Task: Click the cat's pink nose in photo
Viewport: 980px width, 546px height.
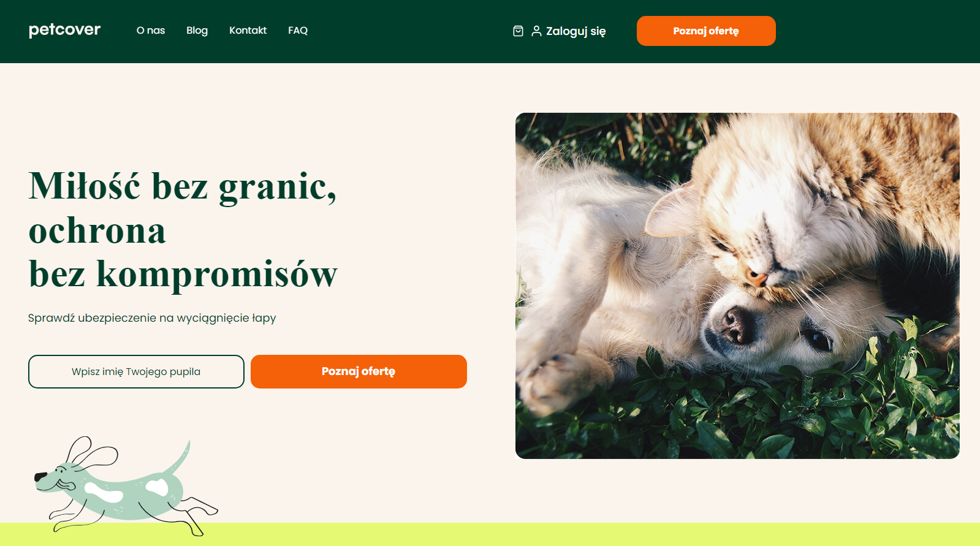Action: [757, 279]
